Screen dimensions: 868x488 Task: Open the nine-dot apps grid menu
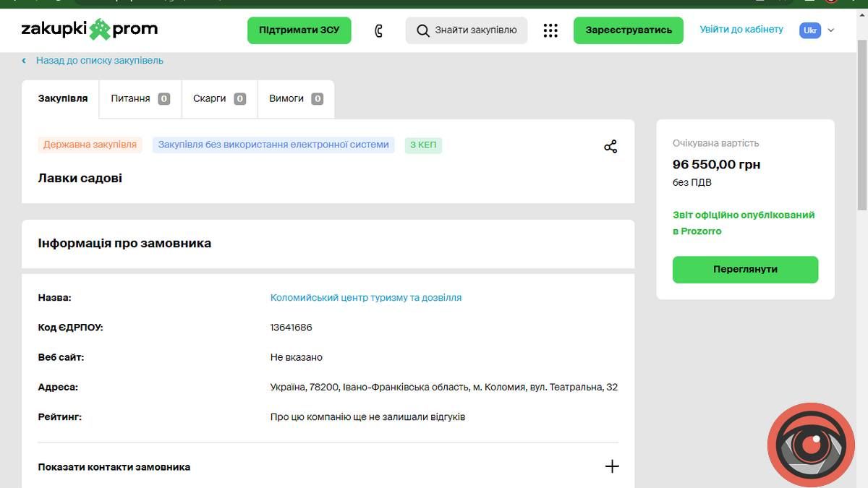pos(550,30)
